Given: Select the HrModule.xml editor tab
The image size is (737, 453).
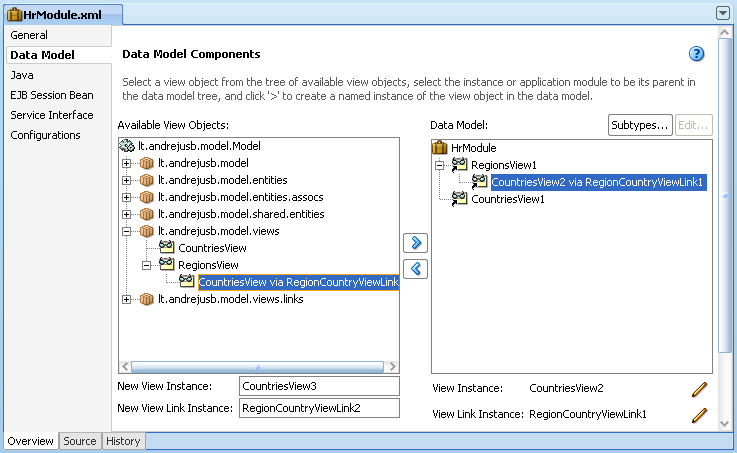Looking at the screenshot, I should click(x=63, y=15).
